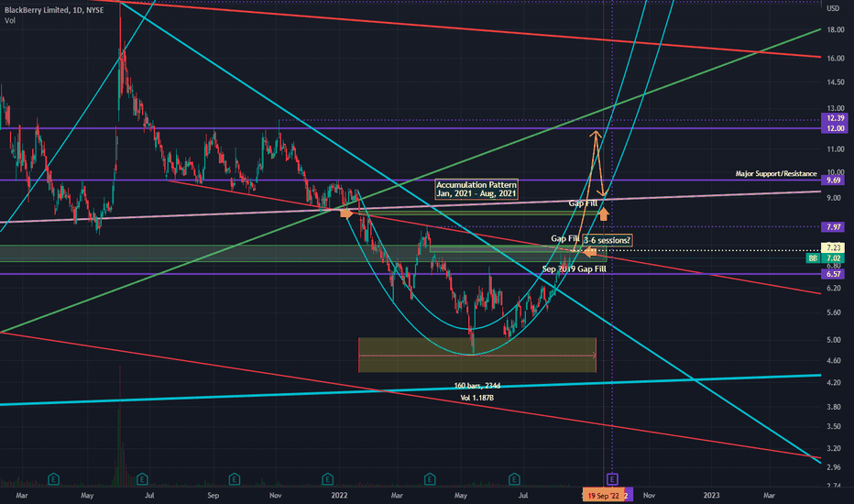The width and height of the screenshot is (854, 504).
Task: Select the 12.39 price label
Action: click(x=835, y=118)
